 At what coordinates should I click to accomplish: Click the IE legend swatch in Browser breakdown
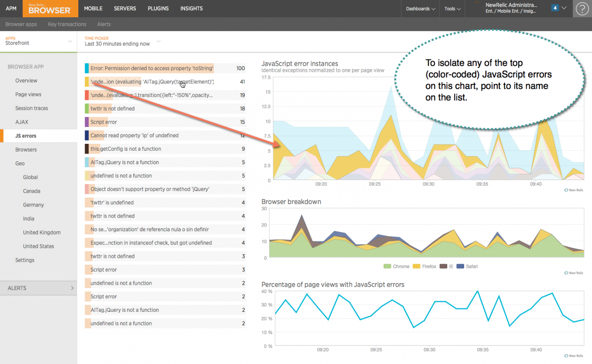tap(443, 266)
